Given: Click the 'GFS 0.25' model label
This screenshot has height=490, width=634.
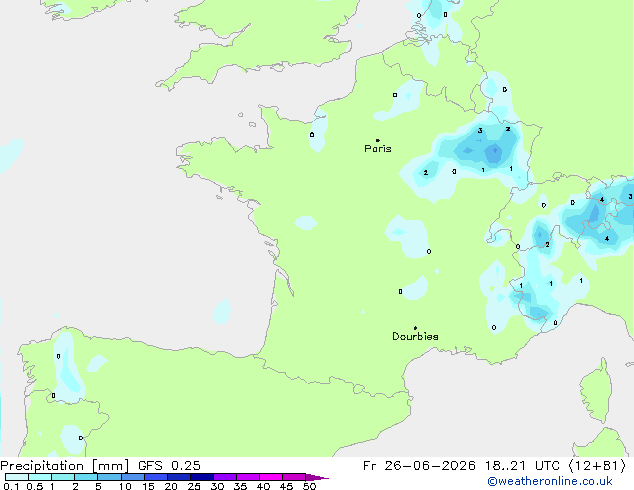Looking at the screenshot, I should [169, 466].
